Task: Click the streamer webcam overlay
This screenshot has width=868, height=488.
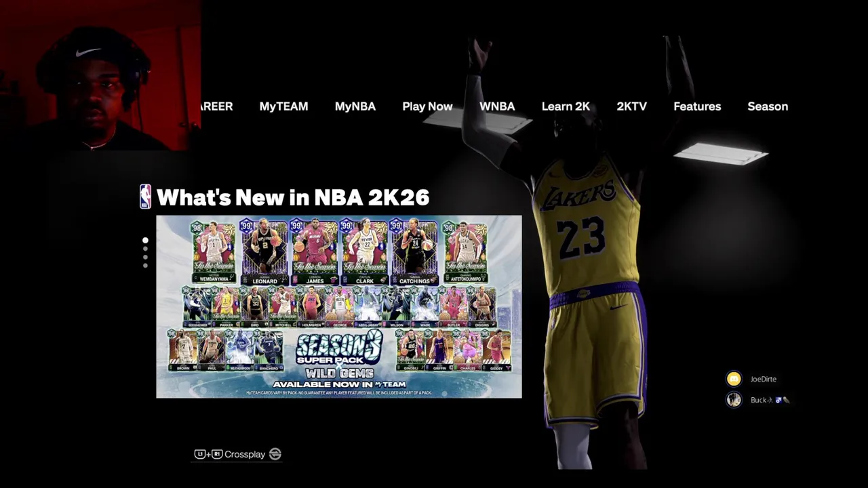Action: click(100, 75)
